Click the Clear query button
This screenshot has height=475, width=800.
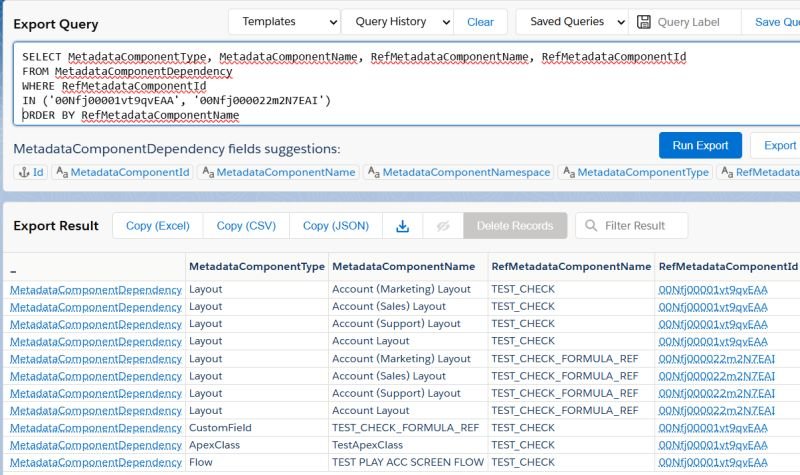pyautogui.click(x=480, y=22)
